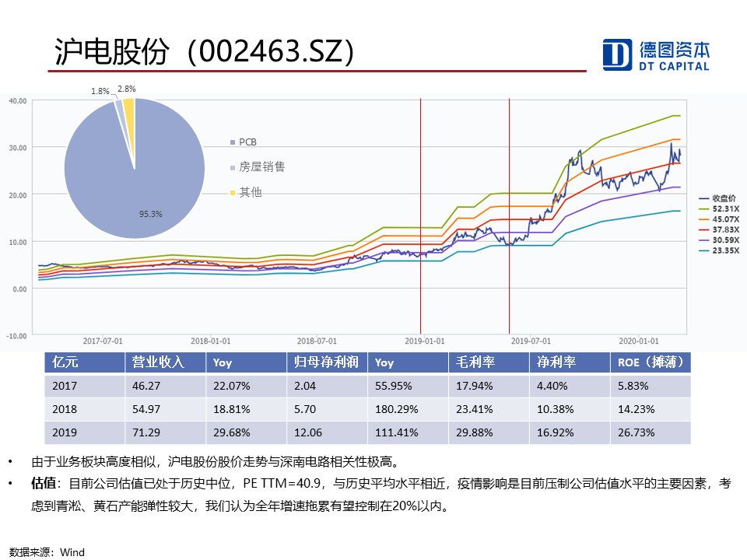Viewport: 747px width, 560px height.
Task: Click the 2018-07-01 axis label
Action: click(x=317, y=341)
